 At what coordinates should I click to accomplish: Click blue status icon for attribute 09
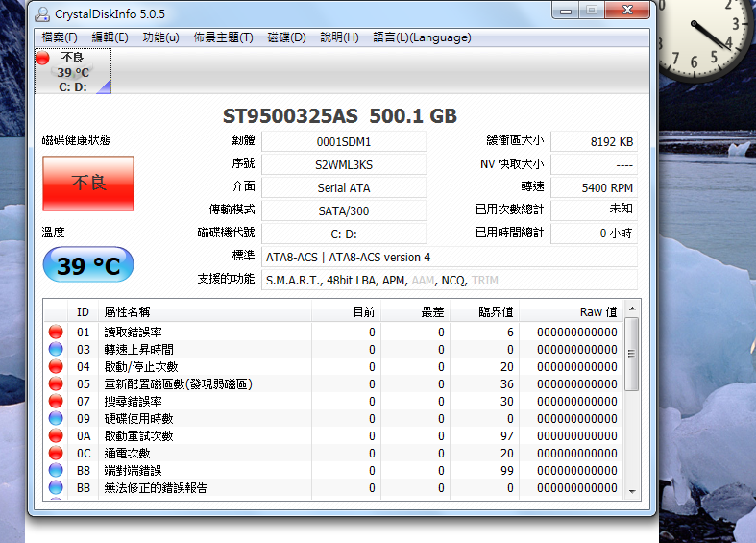pos(56,419)
